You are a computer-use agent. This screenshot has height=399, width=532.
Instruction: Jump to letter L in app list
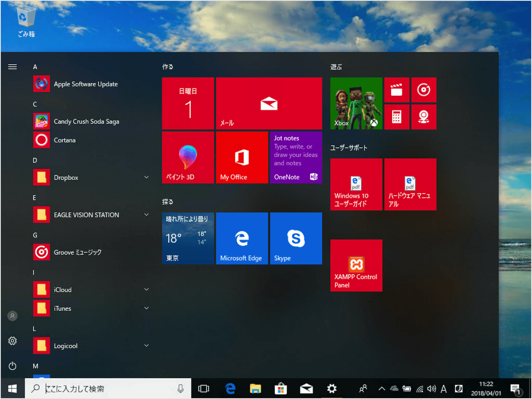tap(34, 329)
